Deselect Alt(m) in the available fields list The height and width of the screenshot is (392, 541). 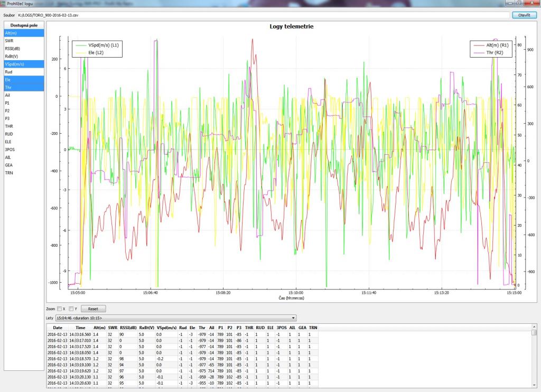pos(24,33)
